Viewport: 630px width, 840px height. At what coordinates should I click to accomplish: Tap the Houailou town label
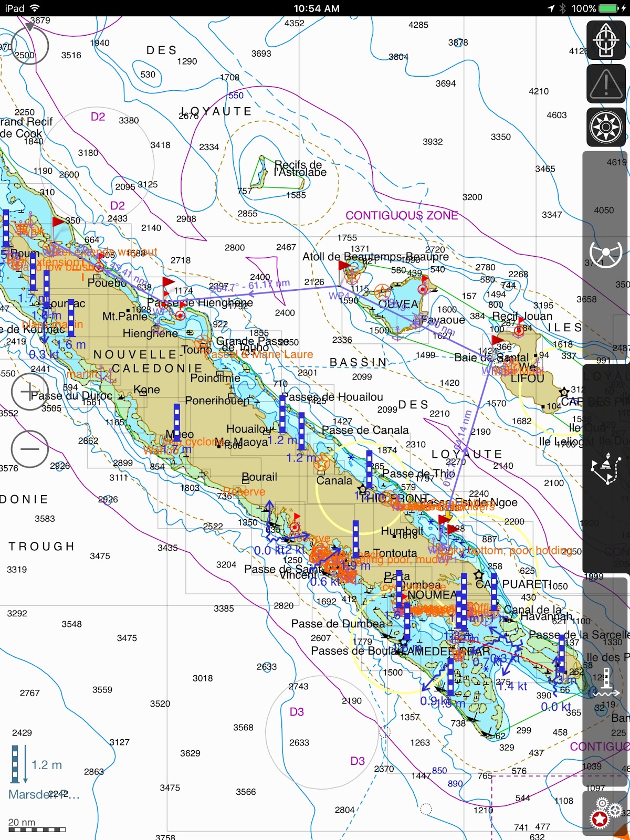tap(249, 429)
